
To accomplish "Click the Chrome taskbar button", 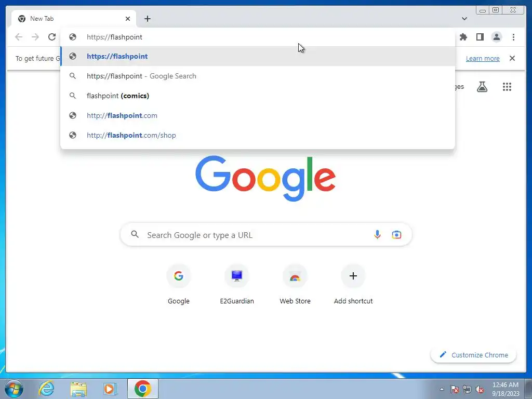I will click(142, 389).
